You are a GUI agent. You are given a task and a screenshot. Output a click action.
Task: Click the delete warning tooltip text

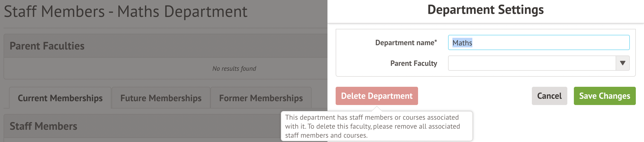pos(372,126)
